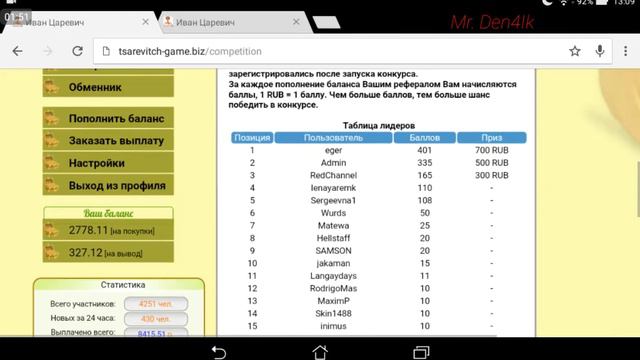Viewport: 640px width, 360px height.
Task: Open the Настройки menu item
Action: tap(108, 163)
